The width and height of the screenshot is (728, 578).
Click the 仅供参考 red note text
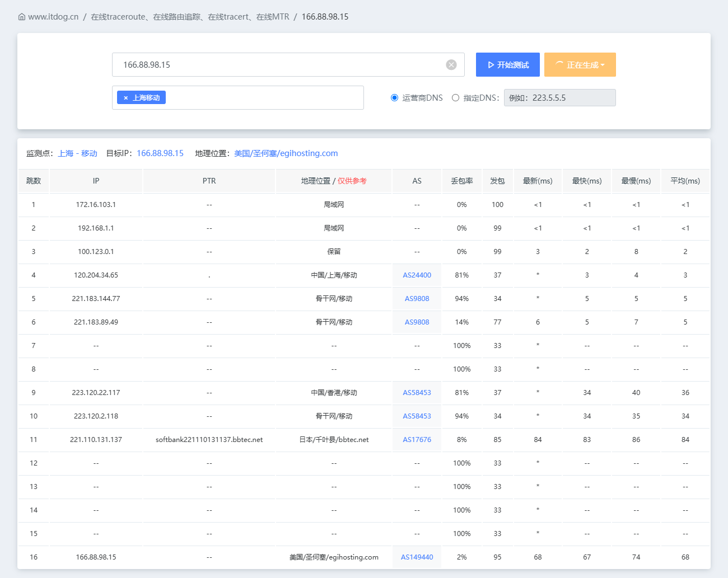point(352,181)
